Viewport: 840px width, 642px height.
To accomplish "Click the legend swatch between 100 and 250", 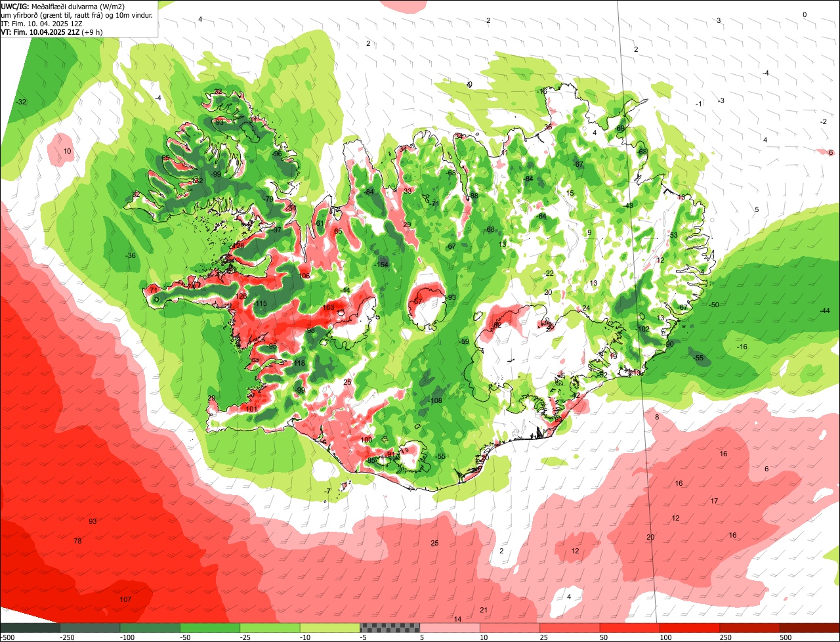I will click(690, 628).
